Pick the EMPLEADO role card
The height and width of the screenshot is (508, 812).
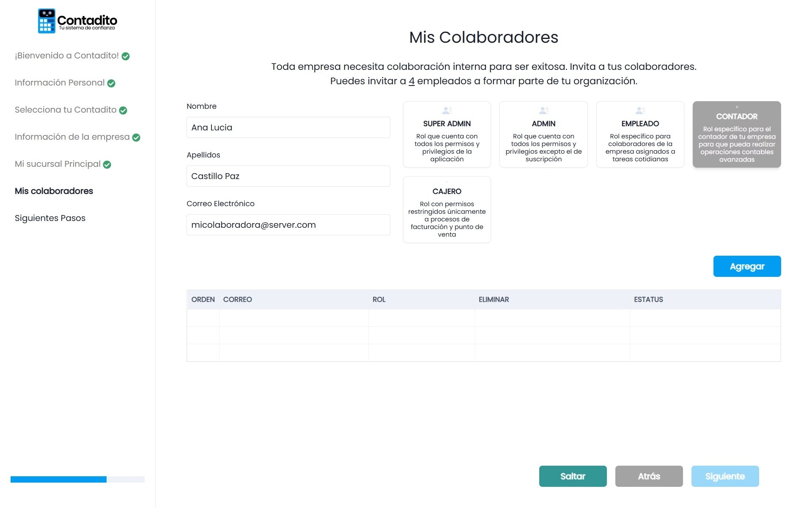(640, 134)
